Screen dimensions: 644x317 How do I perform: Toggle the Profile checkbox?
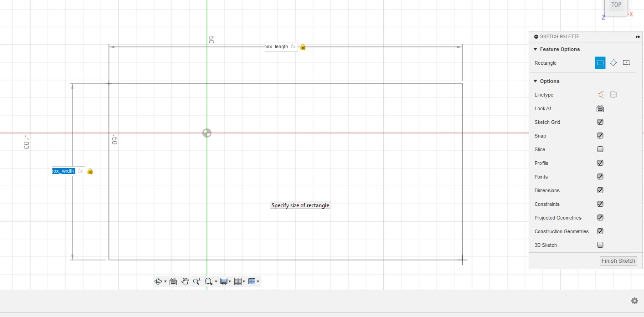point(600,163)
